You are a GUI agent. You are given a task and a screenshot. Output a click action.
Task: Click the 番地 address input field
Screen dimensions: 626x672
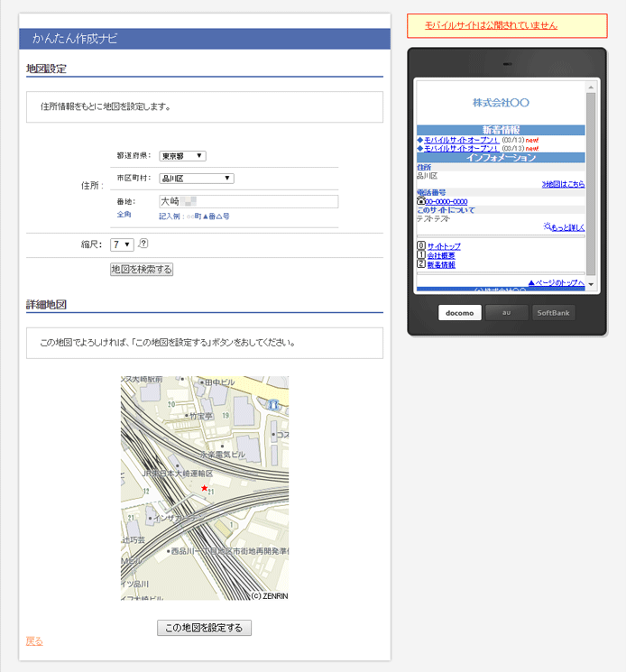248,201
